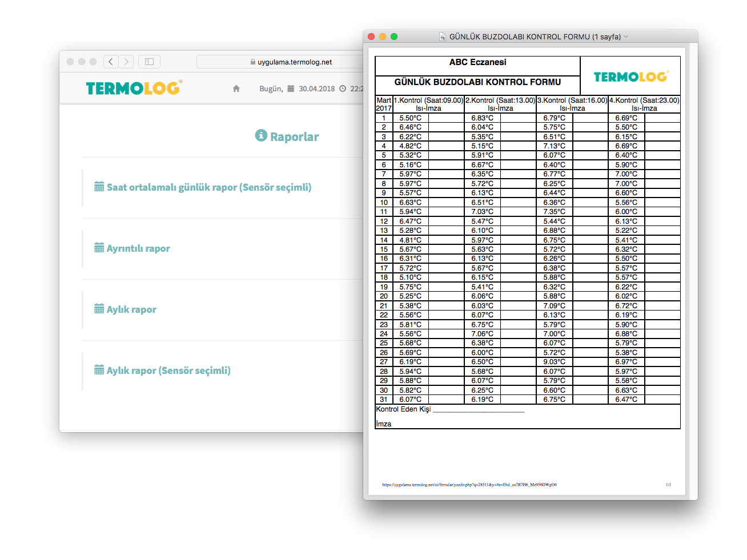
Task: Click the 6.72°C reading on day 21
Action: click(x=626, y=306)
